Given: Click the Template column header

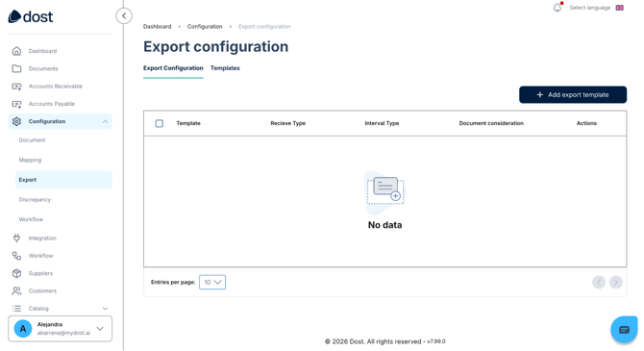Looking at the screenshot, I should [188, 123].
